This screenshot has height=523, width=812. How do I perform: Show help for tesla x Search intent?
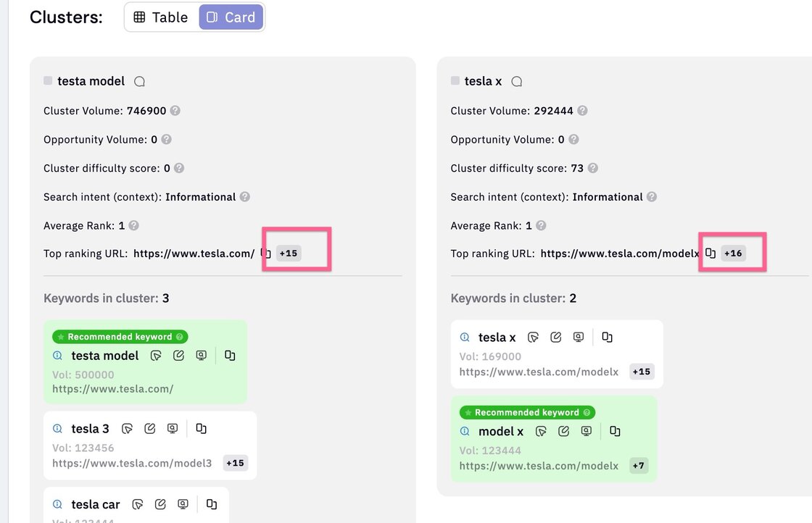click(x=652, y=197)
